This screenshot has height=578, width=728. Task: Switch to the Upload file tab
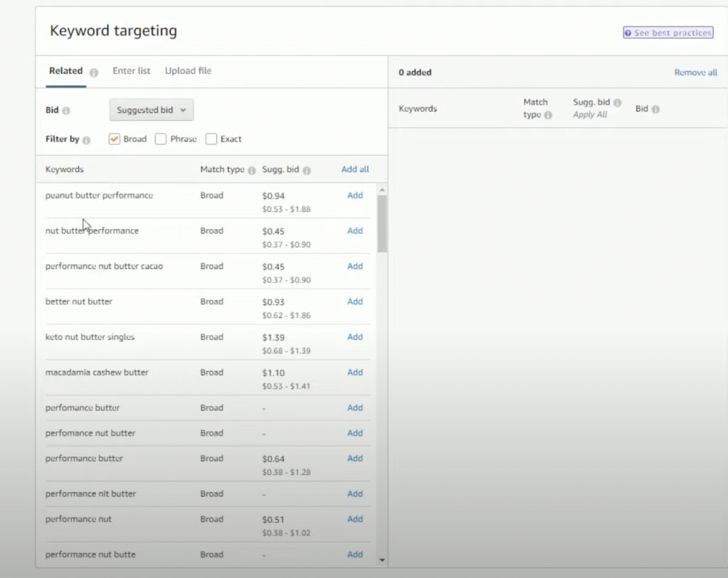pos(188,71)
